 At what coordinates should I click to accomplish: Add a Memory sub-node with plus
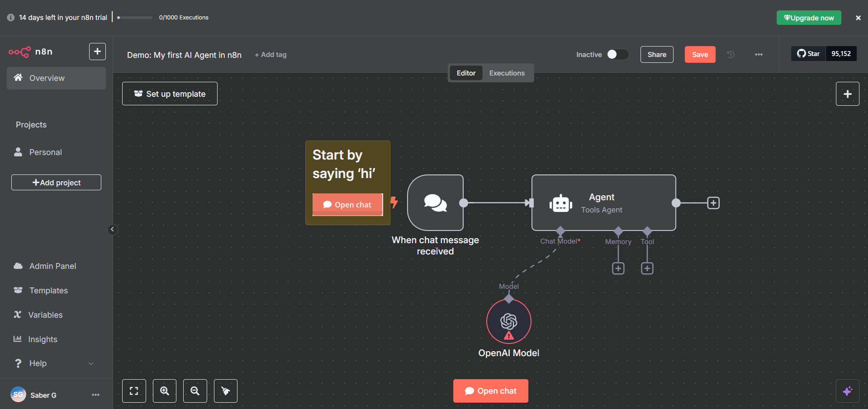click(618, 268)
